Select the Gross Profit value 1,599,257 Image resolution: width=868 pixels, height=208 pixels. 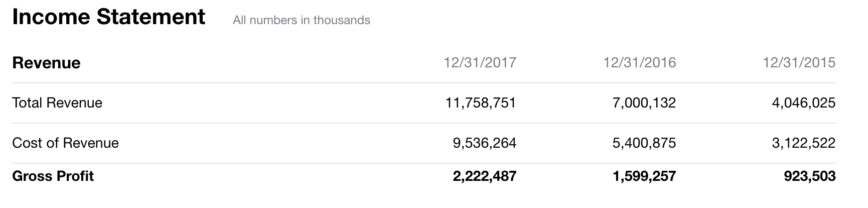pos(644,176)
